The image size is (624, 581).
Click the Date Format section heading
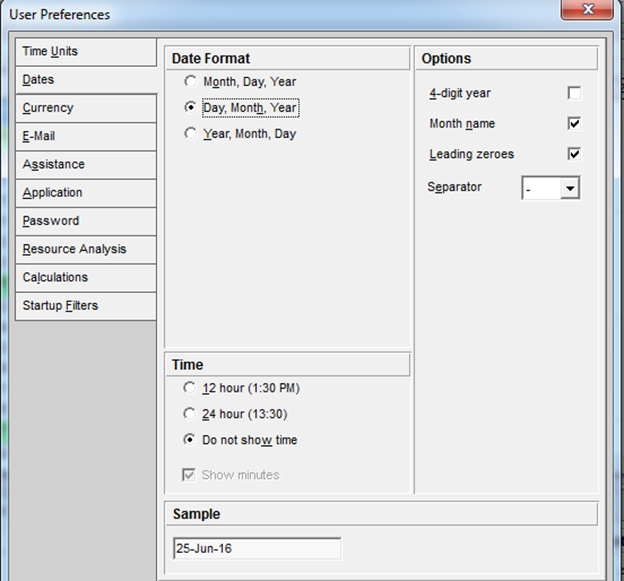(x=211, y=58)
